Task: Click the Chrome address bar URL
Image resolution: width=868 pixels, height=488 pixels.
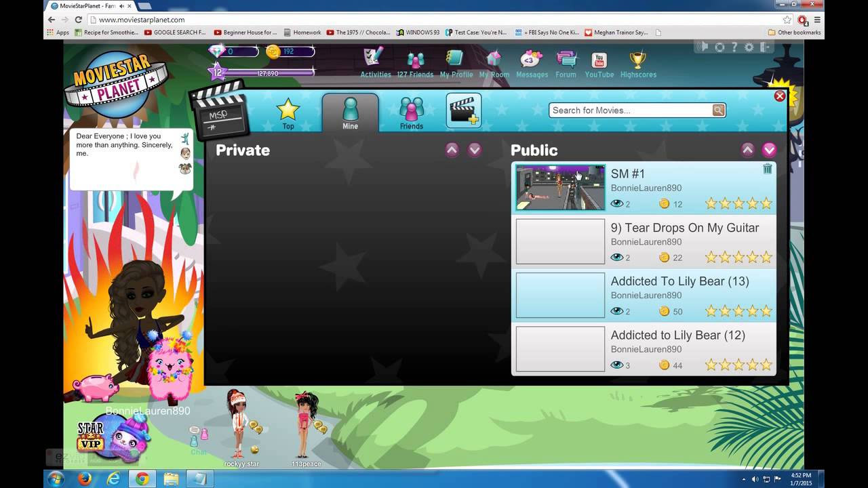Action: (142, 20)
